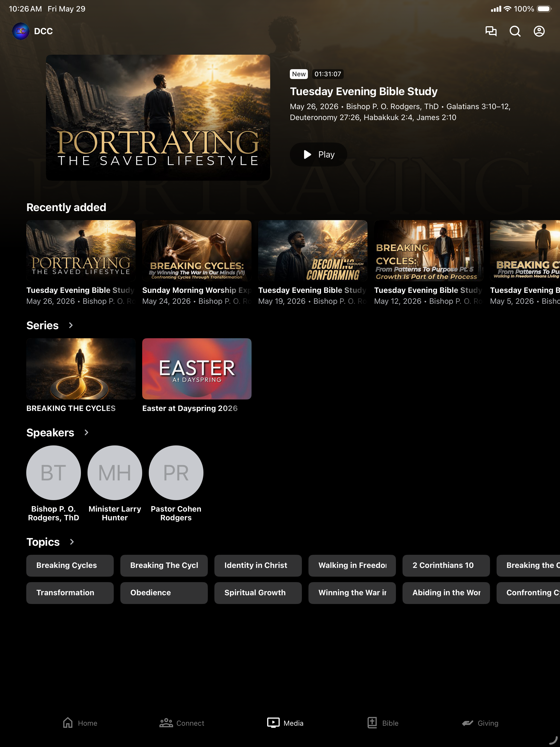This screenshot has width=560, height=747.
Task: Tap the Pastor Cohen Rodgers name
Action: [x=176, y=513]
